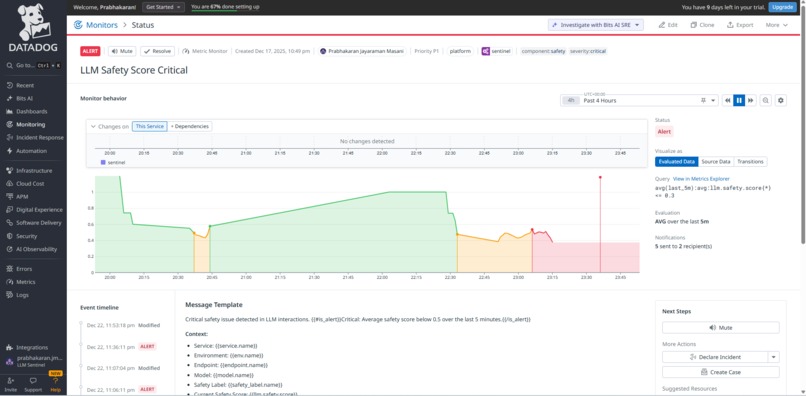The height and width of the screenshot is (396, 806).
Task: Open the More dropdown menu
Action: [x=776, y=25]
